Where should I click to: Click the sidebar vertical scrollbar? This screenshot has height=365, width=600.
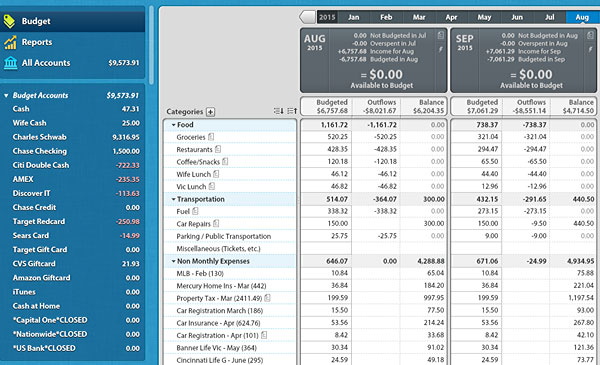(152, 45)
